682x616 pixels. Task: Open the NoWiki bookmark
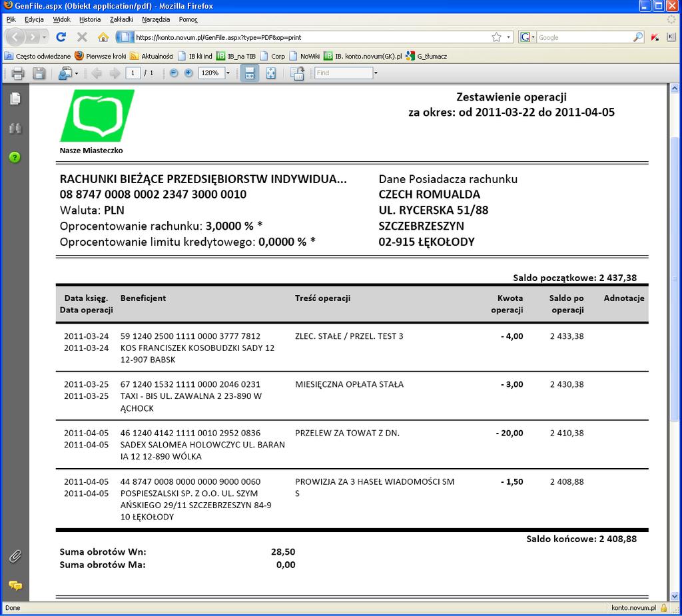click(304, 56)
